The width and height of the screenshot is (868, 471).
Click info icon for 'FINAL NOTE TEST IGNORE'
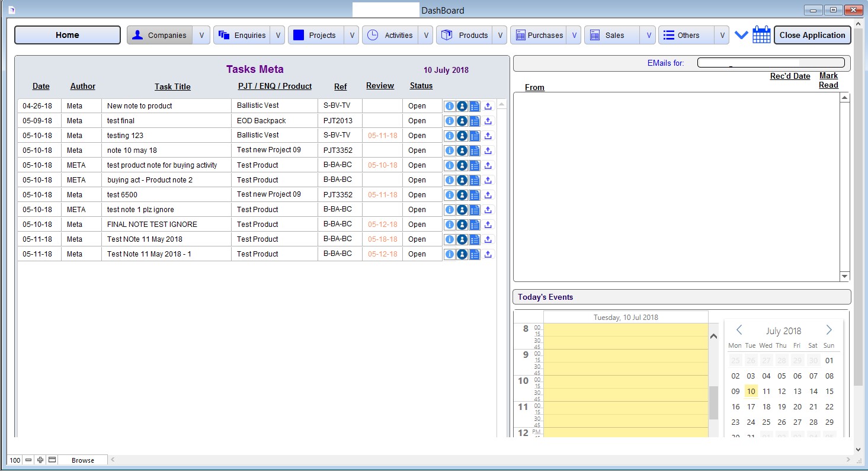[449, 225]
